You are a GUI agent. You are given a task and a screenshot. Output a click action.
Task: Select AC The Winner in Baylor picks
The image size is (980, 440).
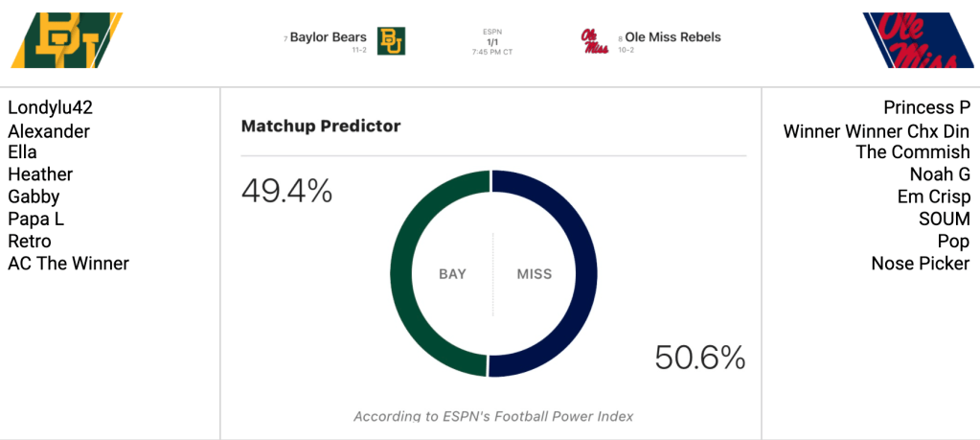[68, 264]
